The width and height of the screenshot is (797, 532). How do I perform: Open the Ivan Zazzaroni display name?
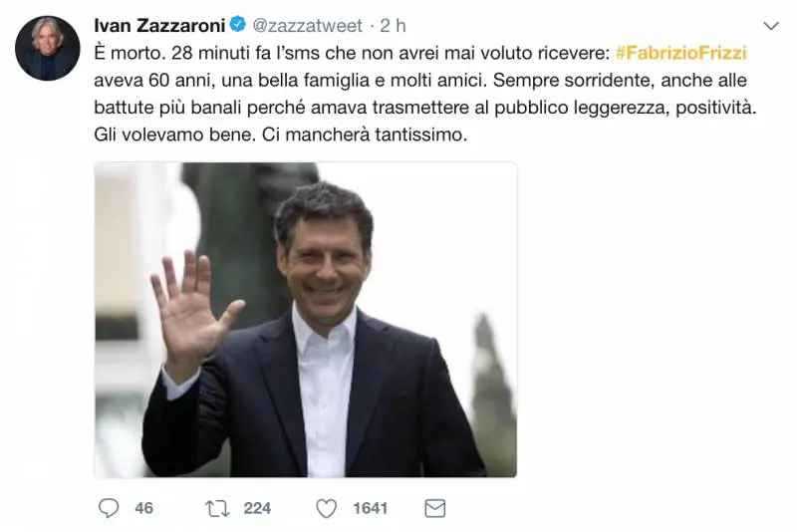click(x=159, y=26)
